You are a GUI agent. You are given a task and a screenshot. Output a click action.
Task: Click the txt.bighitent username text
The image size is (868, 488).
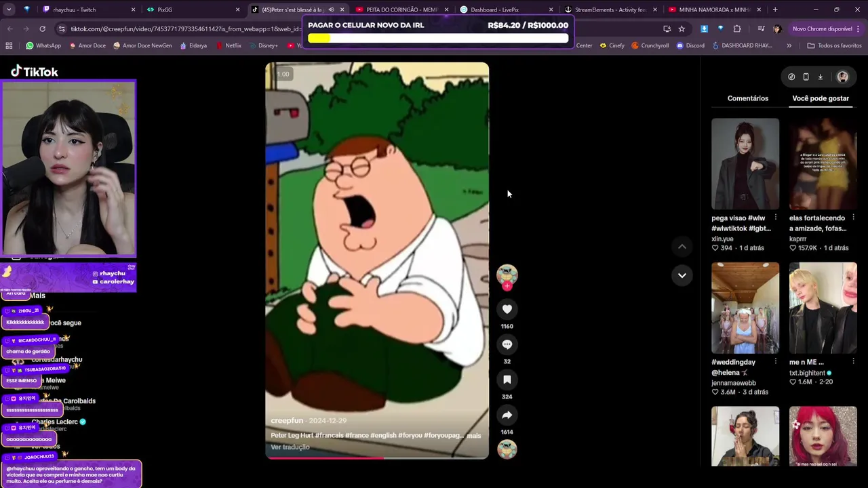tap(807, 373)
